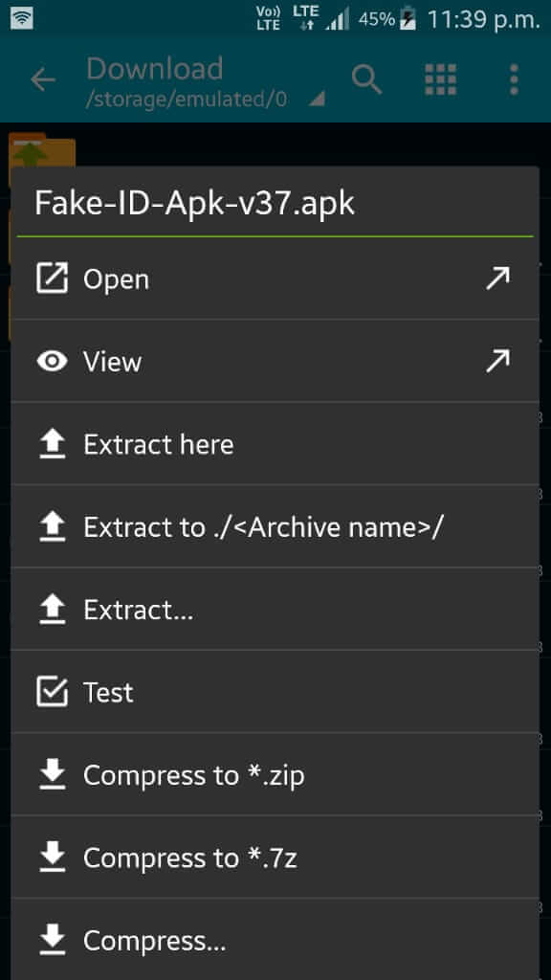The height and width of the screenshot is (980, 551).
Task: Click the eye icon next to View
Action: coord(53,361)
